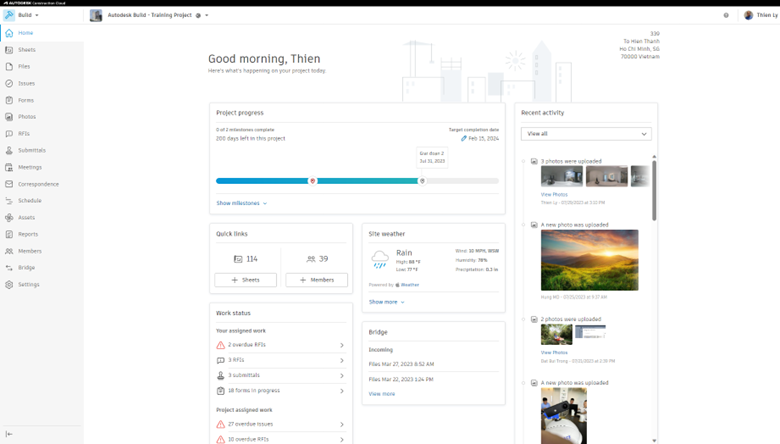
Task: Click the Thien Ly profile avatar
Action: 748,15
